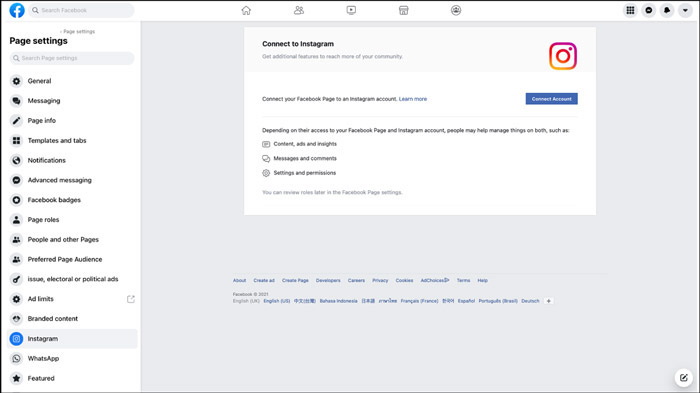This screenshot has height=393, width=700.
Task: Click the plus button for more languages
Action: [549, 301]
